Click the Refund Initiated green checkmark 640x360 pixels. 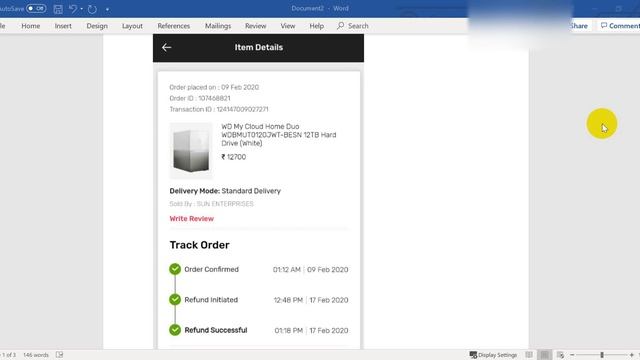click(175, 300)
